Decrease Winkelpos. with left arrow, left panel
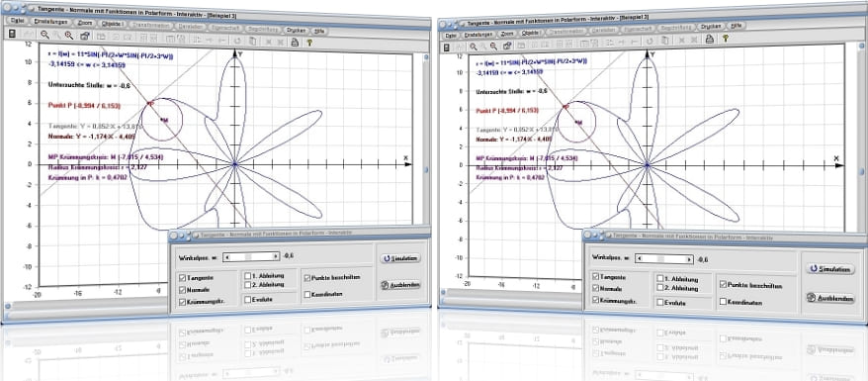Viewport: 868px width, 381px height. 227,256
